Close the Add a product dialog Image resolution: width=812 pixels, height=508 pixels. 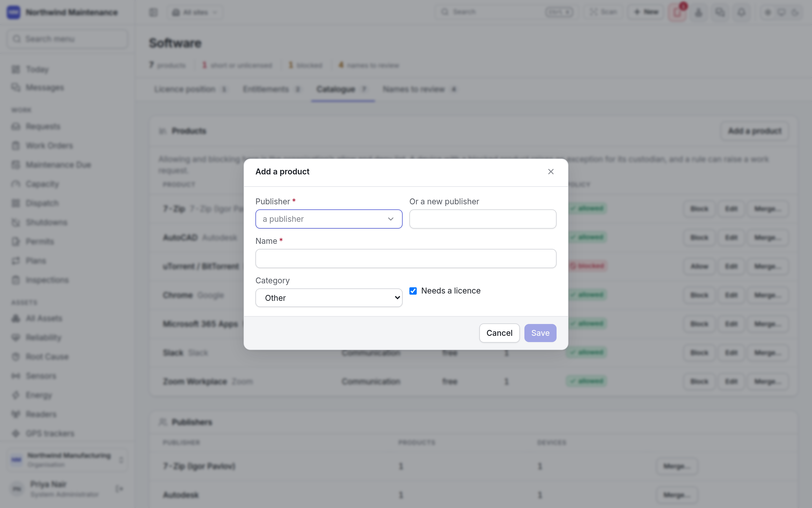click(551, 172)
